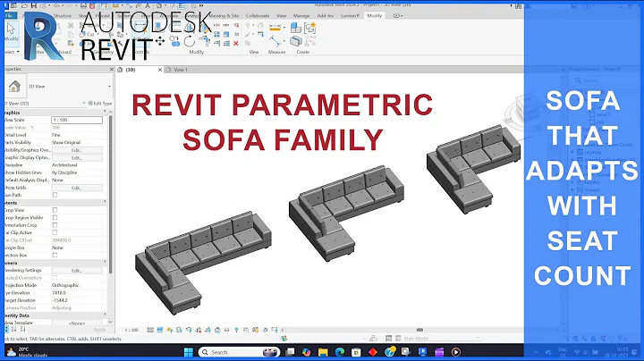This screenshot has height=361, width=644.
Task: Click the Detail Level icon in view control bar
Action: click(150, 330)
